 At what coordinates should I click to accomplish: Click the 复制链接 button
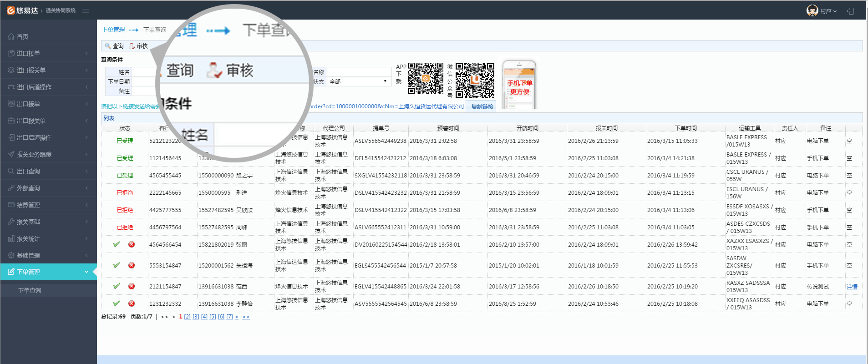pyautogui.click(x=482, y=106)
